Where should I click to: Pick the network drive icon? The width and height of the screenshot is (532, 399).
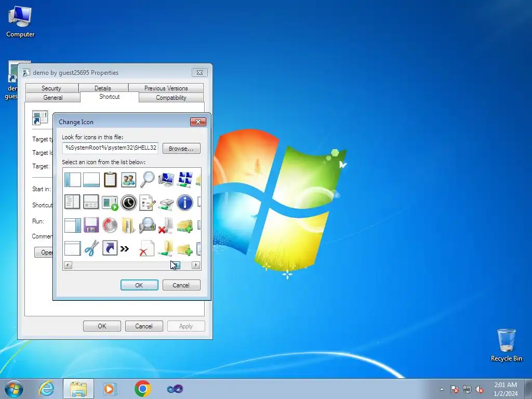coord(166,204)
